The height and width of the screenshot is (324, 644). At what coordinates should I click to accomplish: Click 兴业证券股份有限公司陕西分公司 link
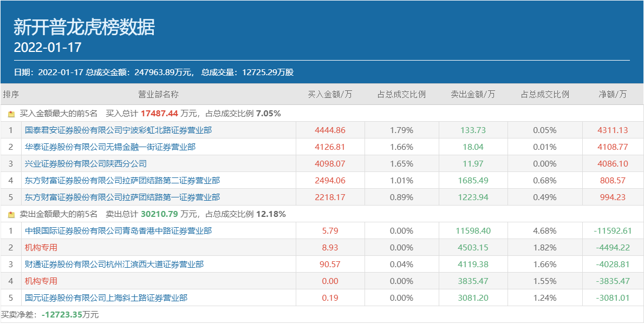coord(86,164)
